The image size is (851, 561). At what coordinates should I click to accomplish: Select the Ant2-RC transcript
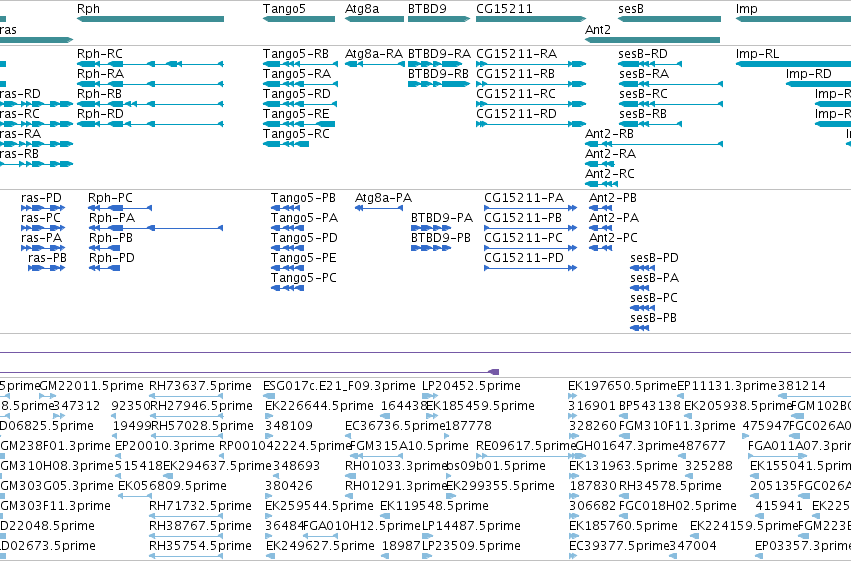(x=602, y=184)
